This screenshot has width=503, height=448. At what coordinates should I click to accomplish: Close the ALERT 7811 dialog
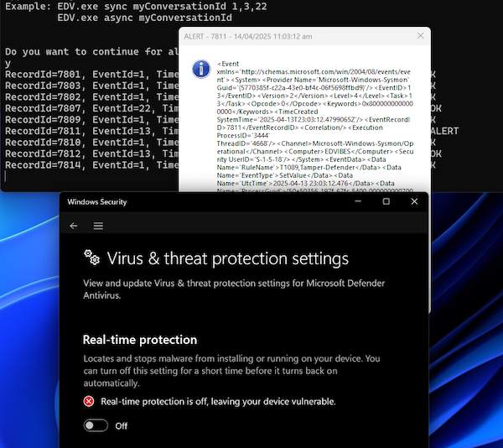(x=420, y=36)
